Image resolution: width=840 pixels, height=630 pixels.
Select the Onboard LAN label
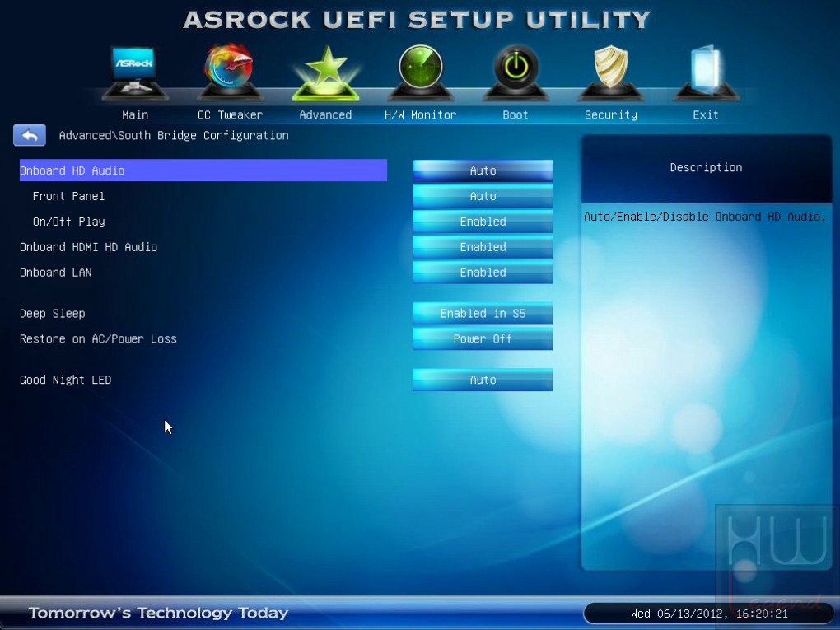56,272
